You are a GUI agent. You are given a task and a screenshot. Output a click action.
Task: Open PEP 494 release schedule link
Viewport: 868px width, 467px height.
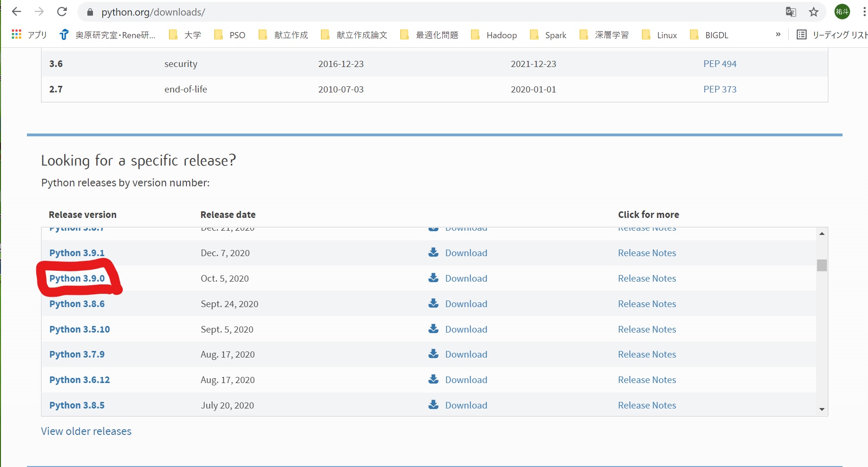pyautogui.click(x=720, y=64)
